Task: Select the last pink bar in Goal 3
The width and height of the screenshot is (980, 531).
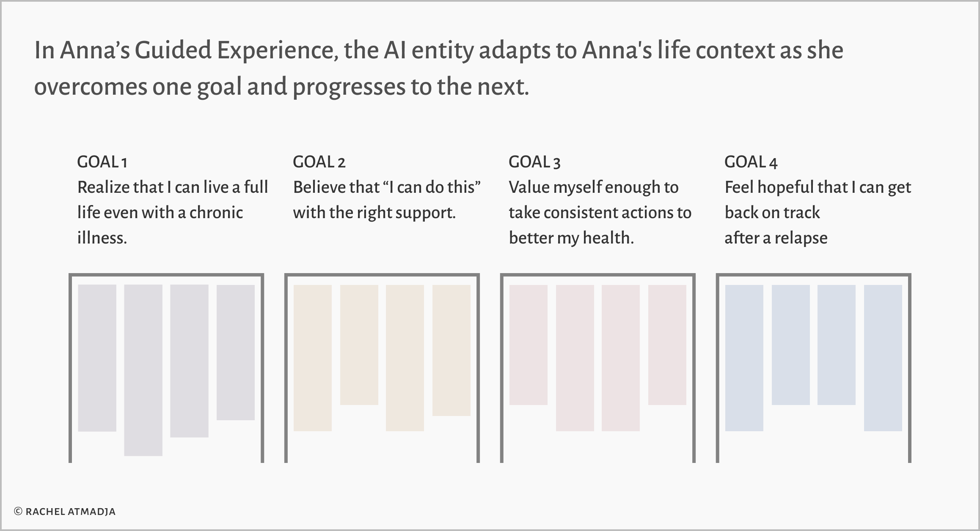Action: point(667,345)
